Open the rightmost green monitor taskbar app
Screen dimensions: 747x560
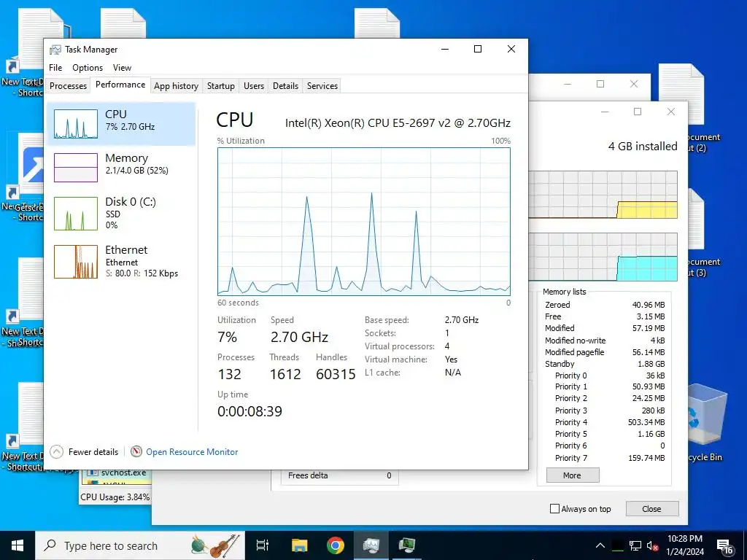pyautogui.click(x=407, y=545)
